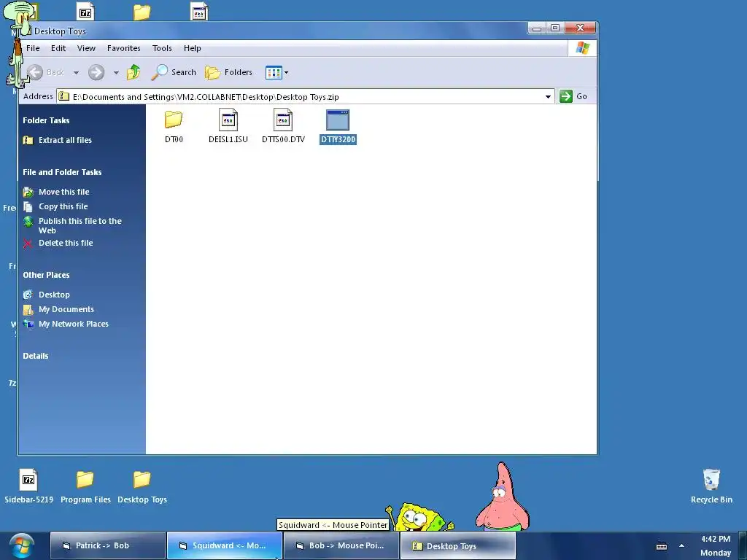Open the Help menu
Viewport: 747px width, 560px height.
193,48
